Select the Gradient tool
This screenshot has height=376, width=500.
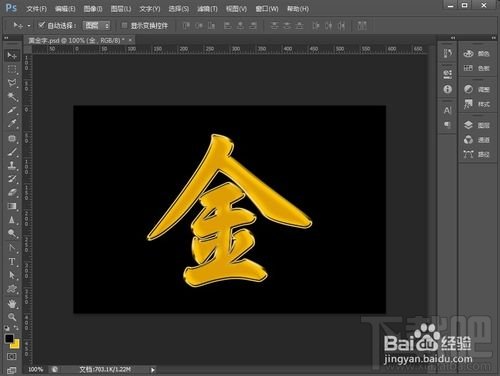pyautogui.click(x=12, y=206)
